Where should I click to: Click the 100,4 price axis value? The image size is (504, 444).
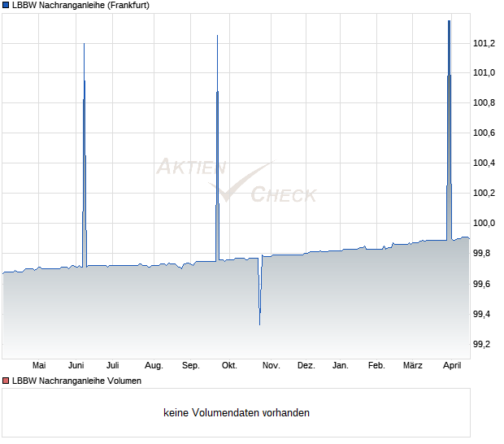pos(484,163)
